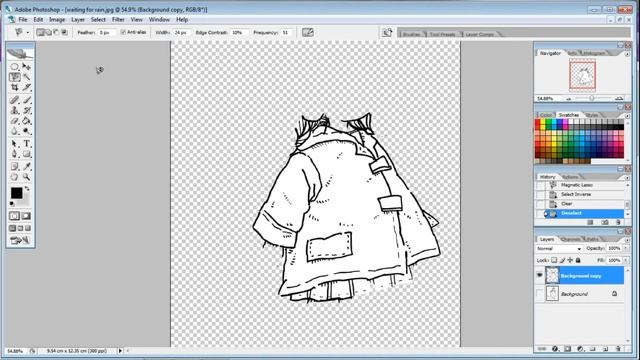Select the Pen tool

tap(15, 154)
